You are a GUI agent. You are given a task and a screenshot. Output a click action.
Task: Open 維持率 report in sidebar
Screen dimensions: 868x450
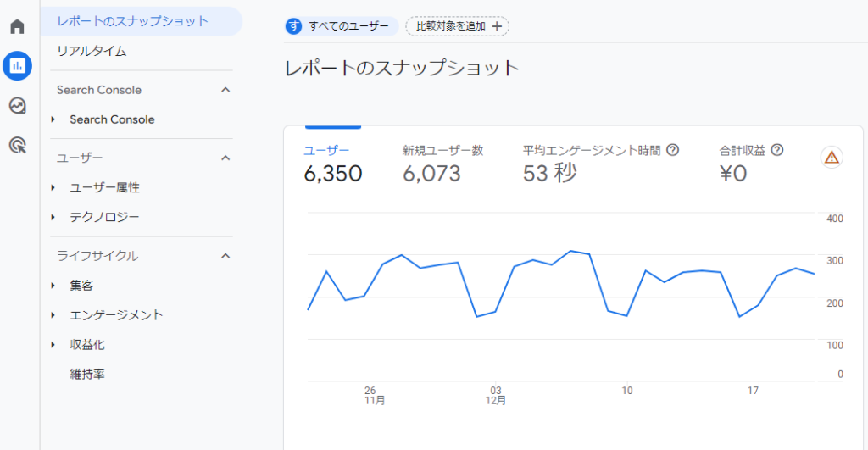point(87,374)
